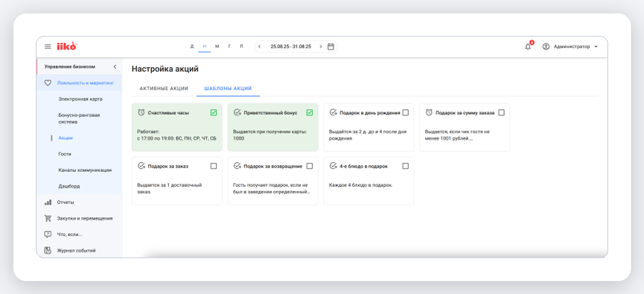This screenshot has height=294, width=644.
Task: Click the cart icon of Закупки и перемещения
Action: (48, 218)
